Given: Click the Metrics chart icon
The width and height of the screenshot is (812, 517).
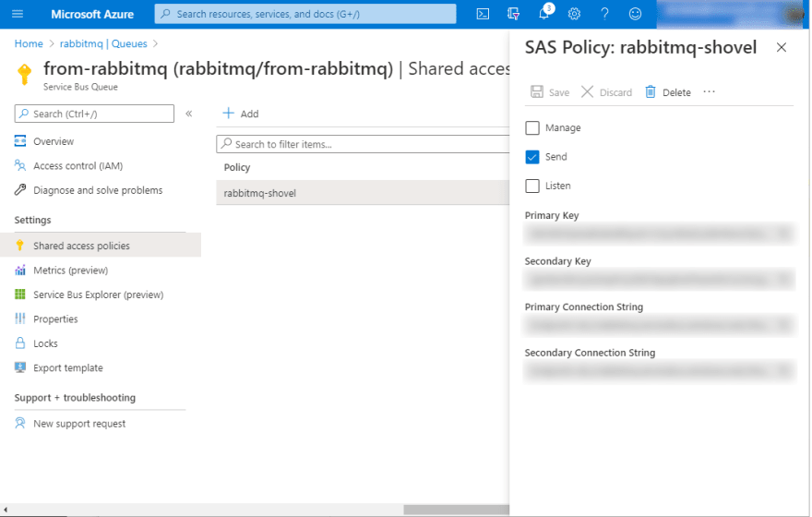Looking at the screenshot, I should 20,270.
